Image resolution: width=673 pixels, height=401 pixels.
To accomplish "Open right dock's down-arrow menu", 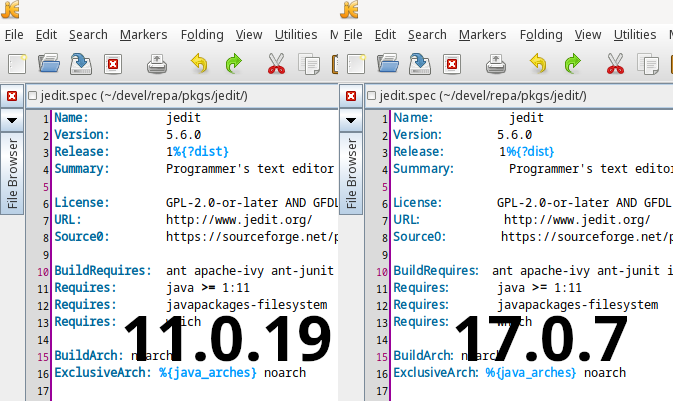I will coord(351,120).
